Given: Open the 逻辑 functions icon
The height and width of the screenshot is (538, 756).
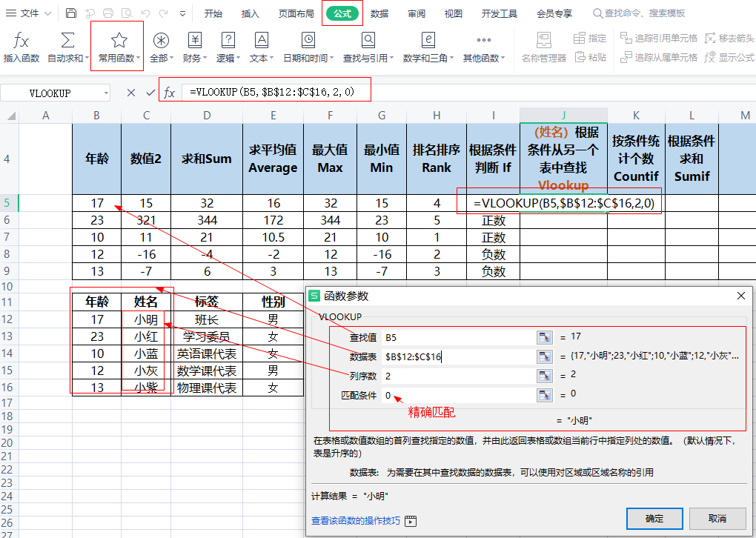Looking at the screenshot, I should (x=228, y=41).
